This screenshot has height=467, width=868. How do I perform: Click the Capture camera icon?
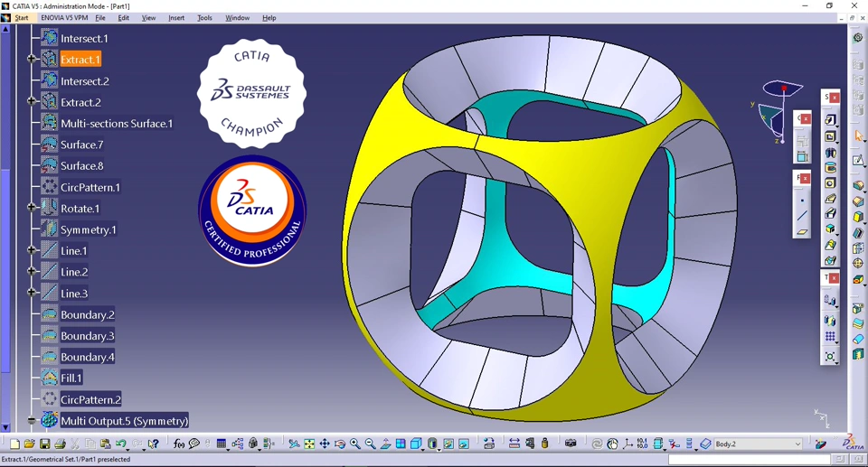[571, 444]
